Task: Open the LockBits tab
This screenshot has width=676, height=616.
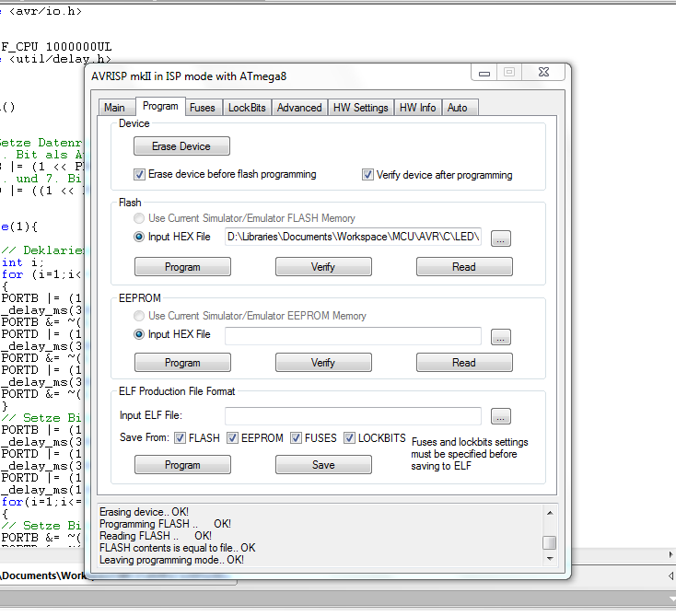Action: 247,108
